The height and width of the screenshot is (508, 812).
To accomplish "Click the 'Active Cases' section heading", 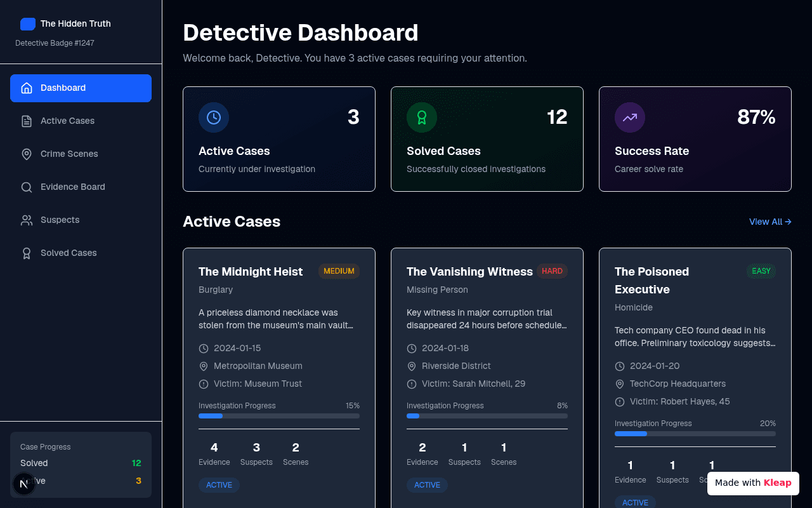I will click(232, 222).
